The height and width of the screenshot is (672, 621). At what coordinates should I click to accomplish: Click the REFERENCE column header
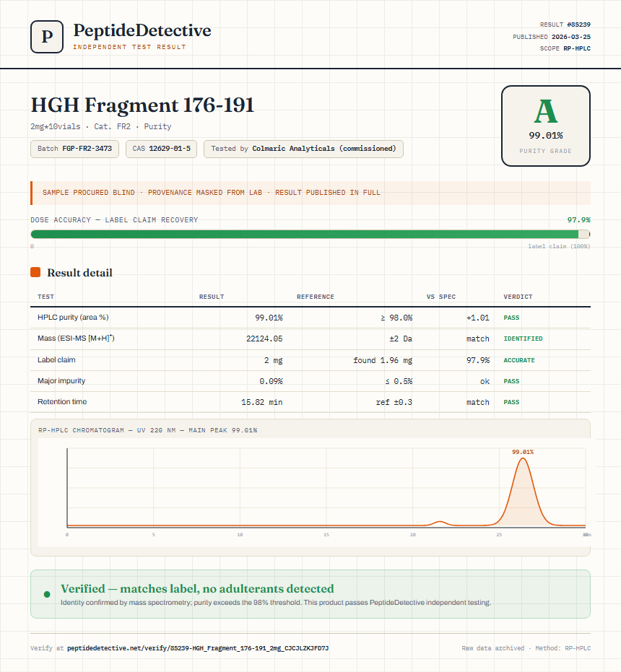click(x=316, y=297)
